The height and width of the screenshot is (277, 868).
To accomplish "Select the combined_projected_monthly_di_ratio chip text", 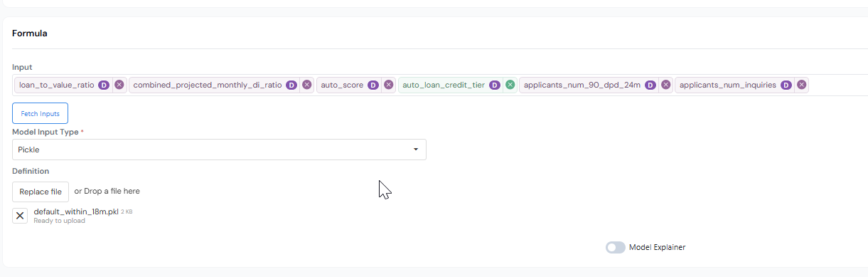I will pos(208,85).
